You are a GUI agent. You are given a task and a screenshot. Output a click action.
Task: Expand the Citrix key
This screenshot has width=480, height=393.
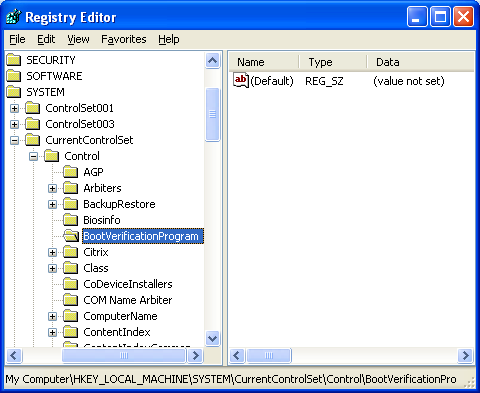pyautogui.click(x=52, y=252)
